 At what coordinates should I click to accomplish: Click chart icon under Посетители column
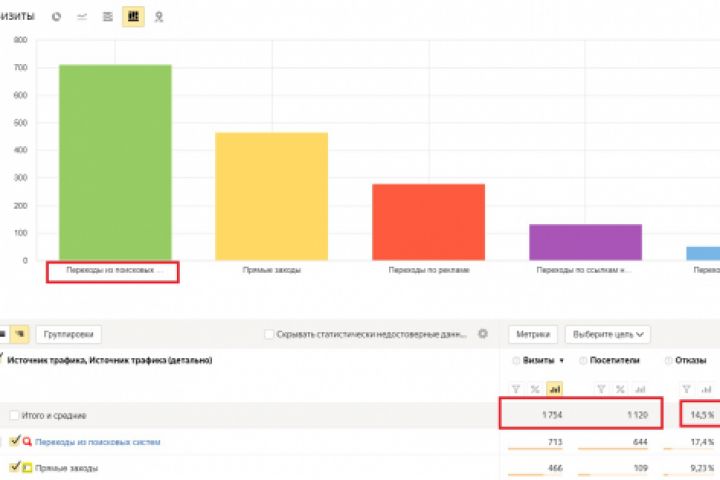(640, 390)
